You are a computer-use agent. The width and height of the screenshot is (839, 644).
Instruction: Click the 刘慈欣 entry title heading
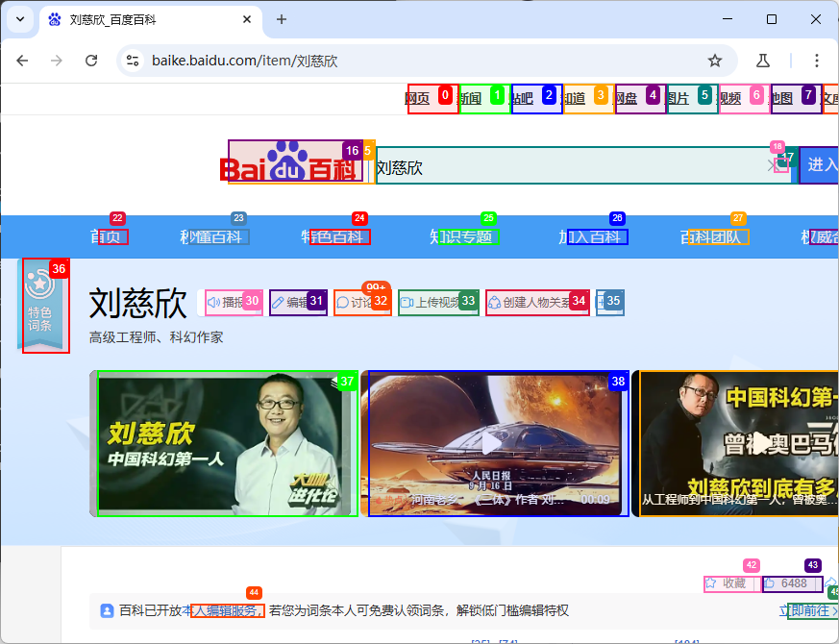click(138, 304)
